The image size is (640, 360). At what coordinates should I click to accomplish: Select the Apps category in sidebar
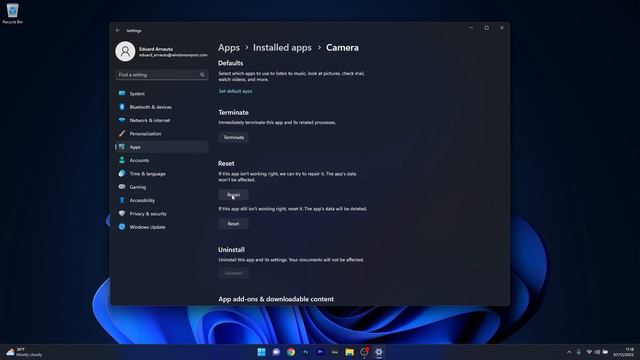tap(162, 147)
